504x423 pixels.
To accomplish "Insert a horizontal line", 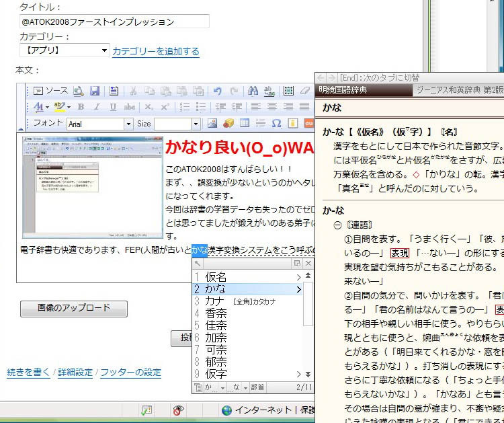I will (x=261, y=123).
